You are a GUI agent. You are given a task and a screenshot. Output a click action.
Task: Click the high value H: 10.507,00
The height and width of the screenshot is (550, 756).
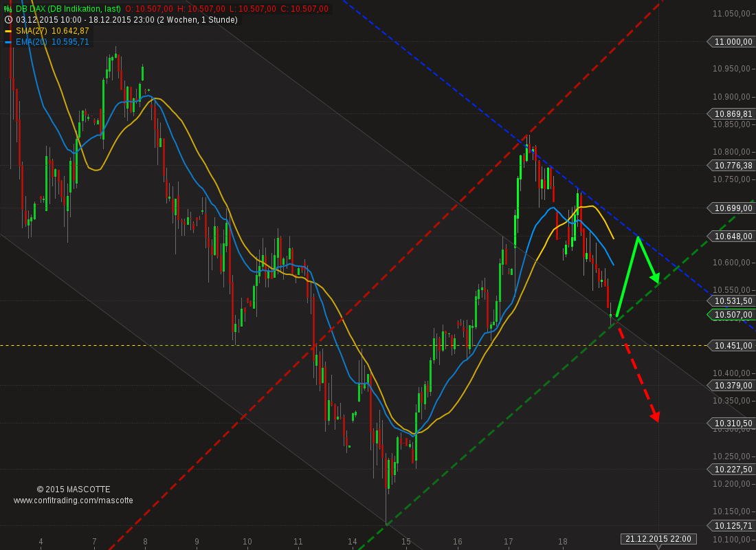(201, 9)
